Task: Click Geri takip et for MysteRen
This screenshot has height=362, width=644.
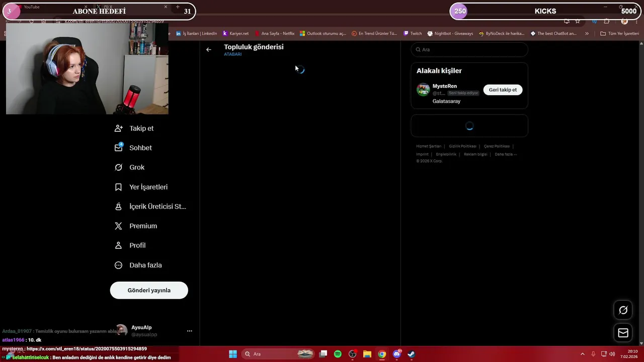Action: [503, 89]
